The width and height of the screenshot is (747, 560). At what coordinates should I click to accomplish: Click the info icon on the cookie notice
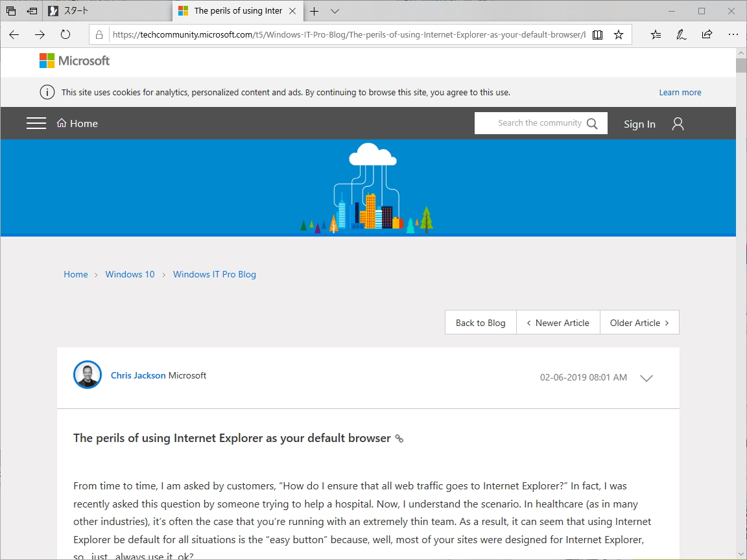[47, 92]
